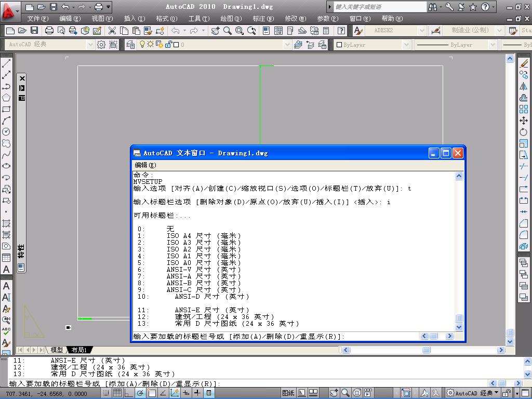This screenshot has height=399, width=532.
Task: Click the text window vertical scroll down arrow
Action: pyautogui.click(x=459, y=327)
